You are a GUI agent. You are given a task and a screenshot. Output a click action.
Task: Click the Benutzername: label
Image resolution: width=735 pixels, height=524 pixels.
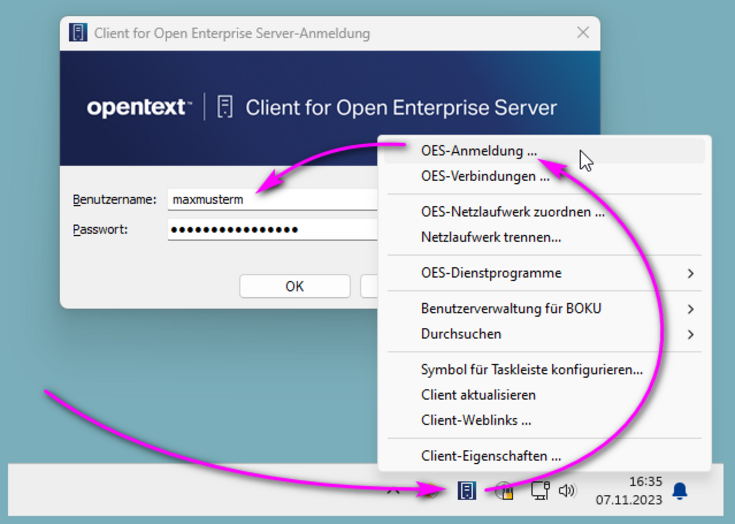tap(114, 200)
